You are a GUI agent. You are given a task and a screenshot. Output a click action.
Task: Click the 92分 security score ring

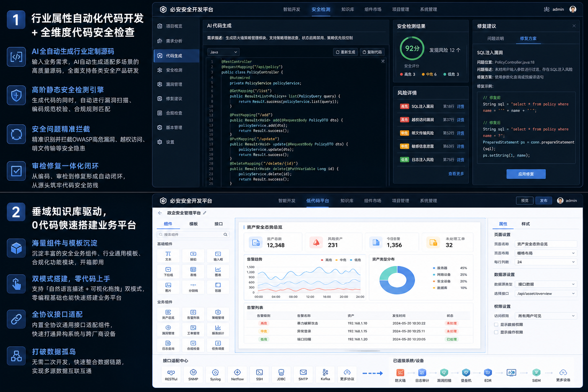pos(412,48)
